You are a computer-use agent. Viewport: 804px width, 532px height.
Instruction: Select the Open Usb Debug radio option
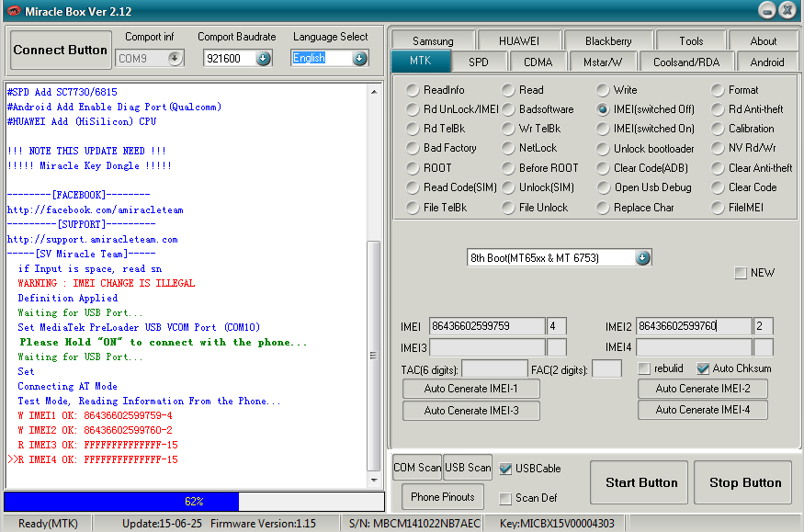(603, 187)
